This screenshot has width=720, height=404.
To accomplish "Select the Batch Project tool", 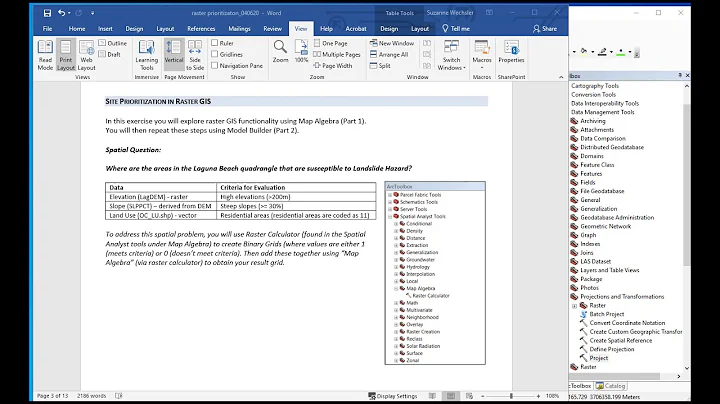I will [607, 314].
